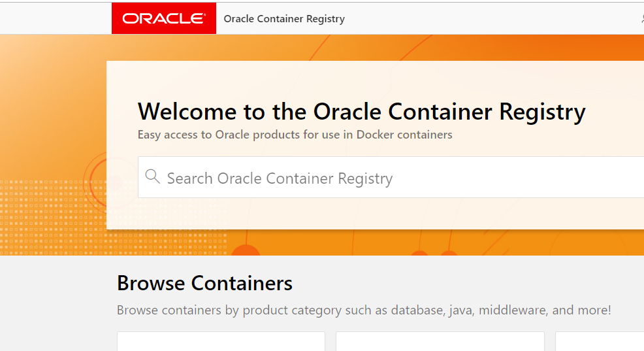The image size is (644, 351).
Task: Click the Oracle Container Registry header title
Action: pos(284,19)
